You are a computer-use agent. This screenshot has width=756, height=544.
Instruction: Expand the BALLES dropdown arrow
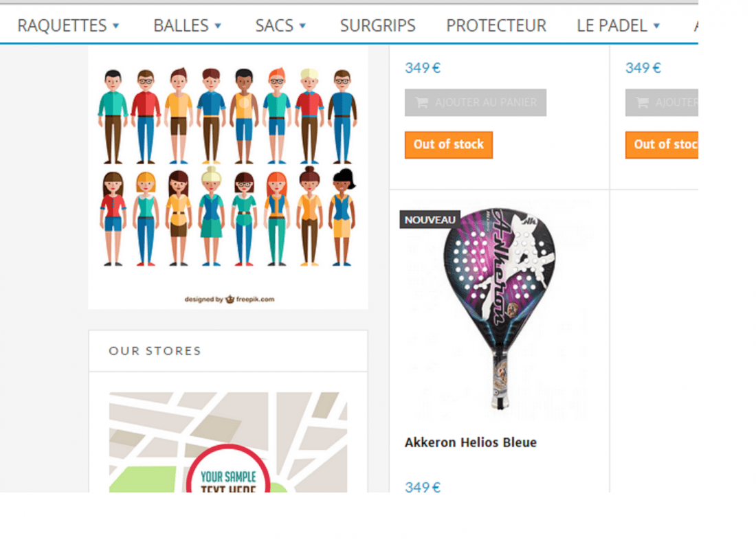pos(218,26)
